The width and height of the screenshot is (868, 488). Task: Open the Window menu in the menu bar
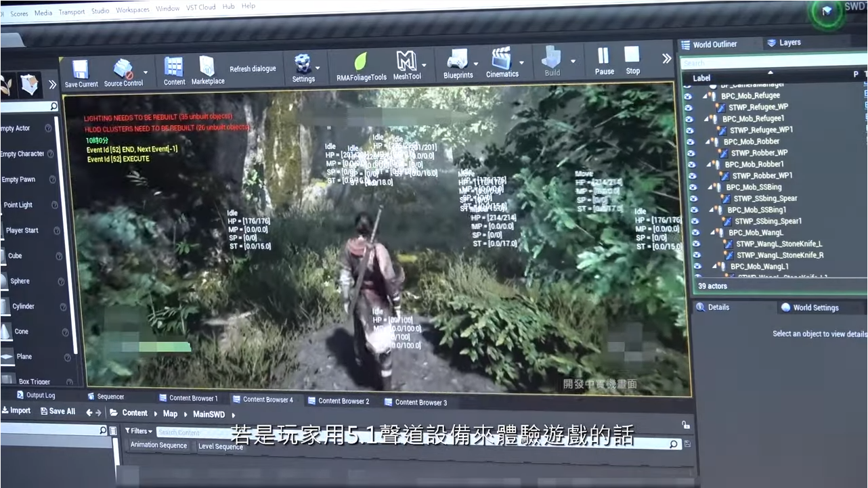pos(167,9)
